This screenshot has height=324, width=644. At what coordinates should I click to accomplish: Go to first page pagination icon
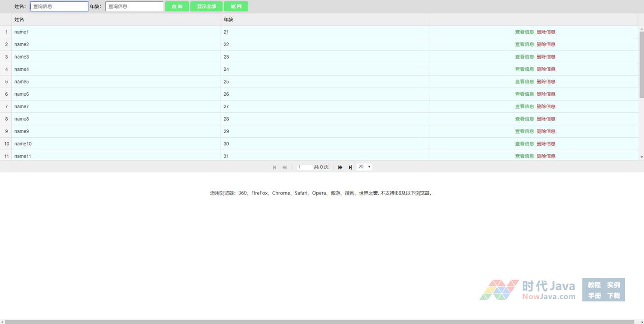274,167
